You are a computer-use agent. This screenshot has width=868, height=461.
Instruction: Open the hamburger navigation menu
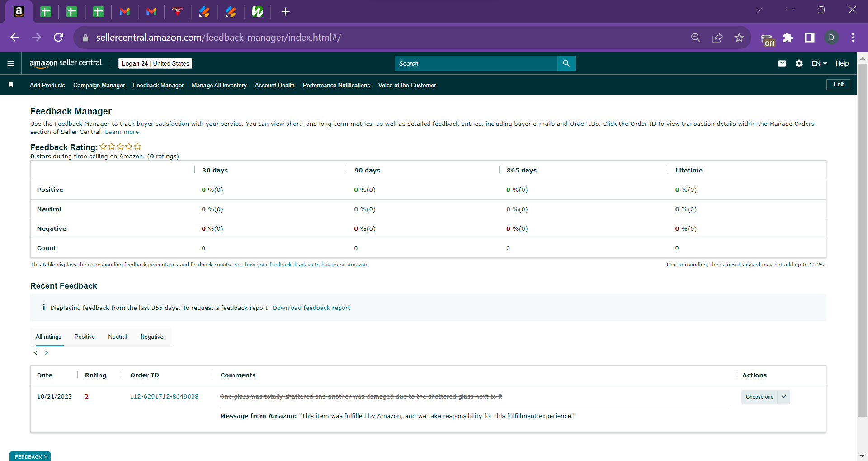click(11, 63)
